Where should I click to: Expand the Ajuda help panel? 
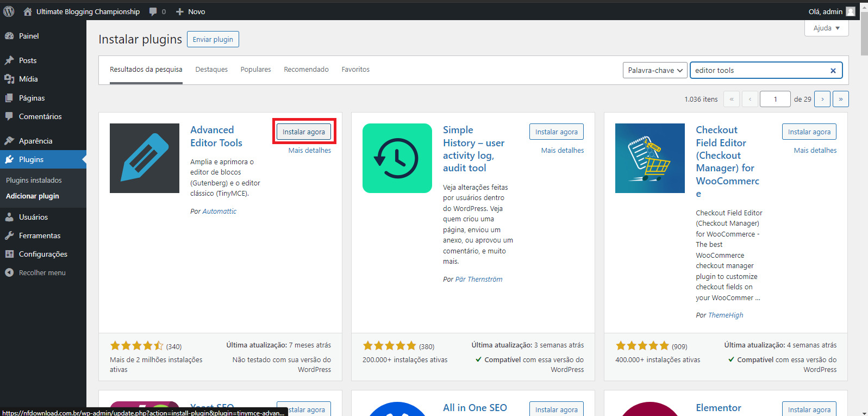[826, 28]
